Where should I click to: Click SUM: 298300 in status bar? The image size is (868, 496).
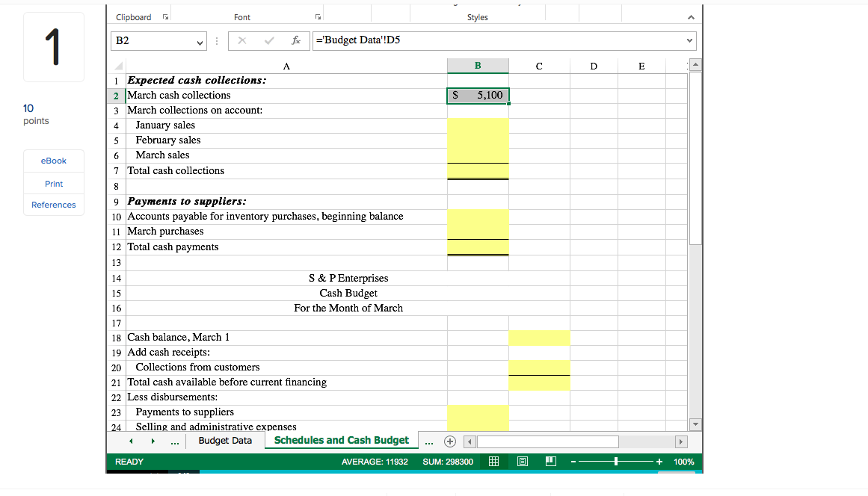point(448,462)
